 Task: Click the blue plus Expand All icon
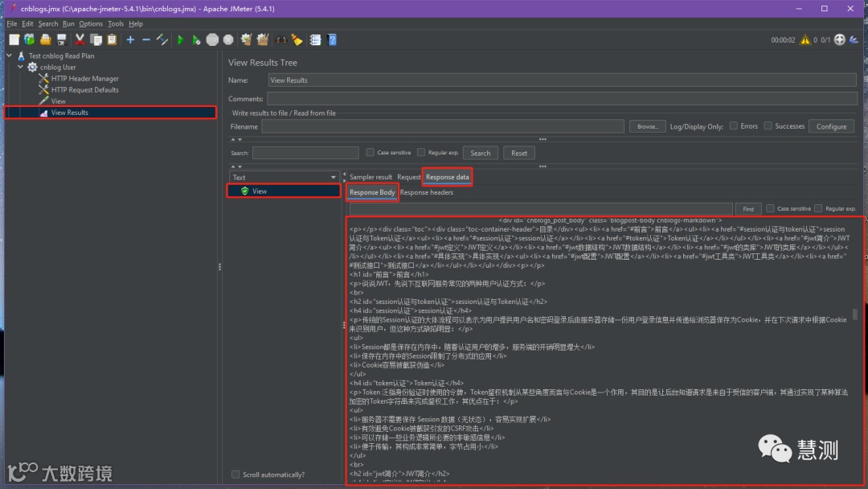pyautogui.click(x=130, y=39)
